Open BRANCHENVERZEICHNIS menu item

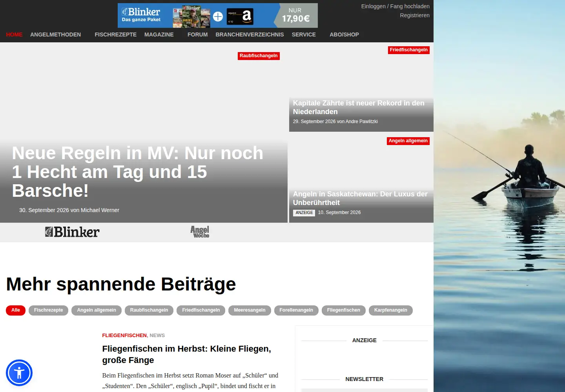pyautogui.click(x=250, y=34)
